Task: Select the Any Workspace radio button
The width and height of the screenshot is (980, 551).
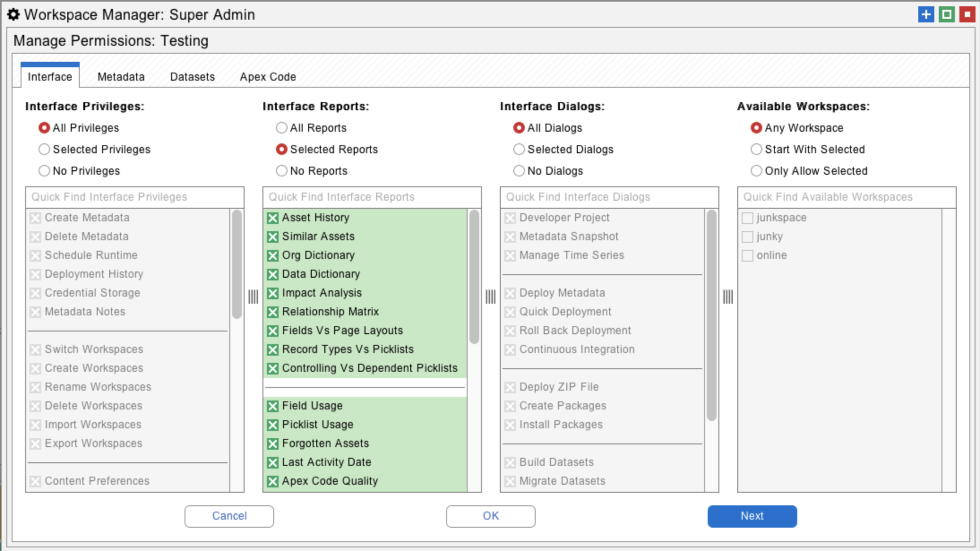Action: 756,128
